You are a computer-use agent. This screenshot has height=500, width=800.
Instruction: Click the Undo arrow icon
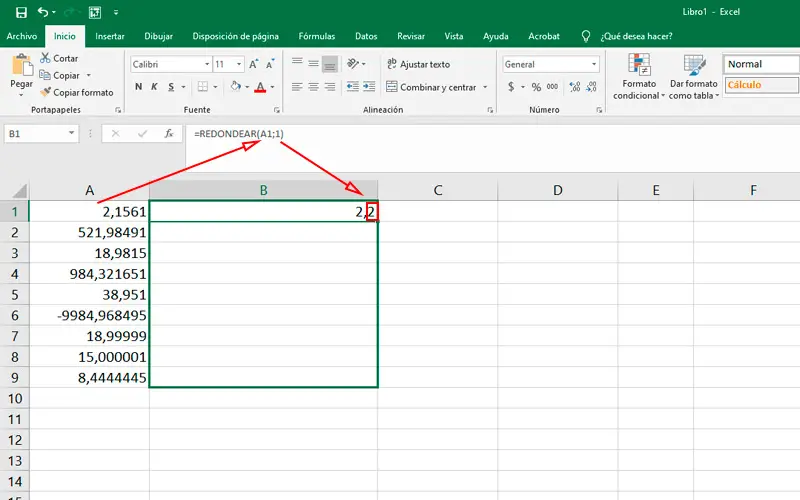[43, 12]
